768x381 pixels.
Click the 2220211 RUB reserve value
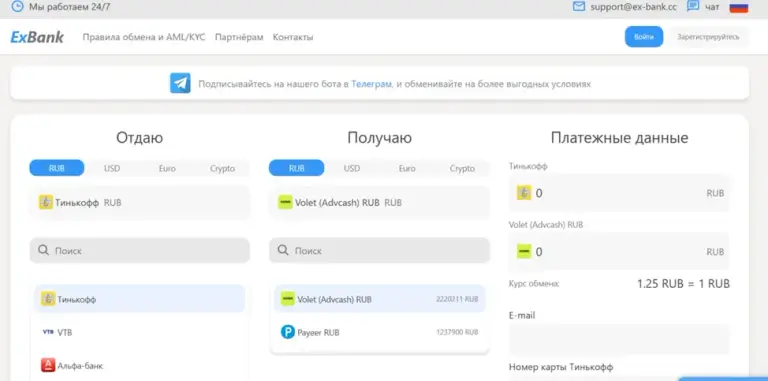coord(457,299)
